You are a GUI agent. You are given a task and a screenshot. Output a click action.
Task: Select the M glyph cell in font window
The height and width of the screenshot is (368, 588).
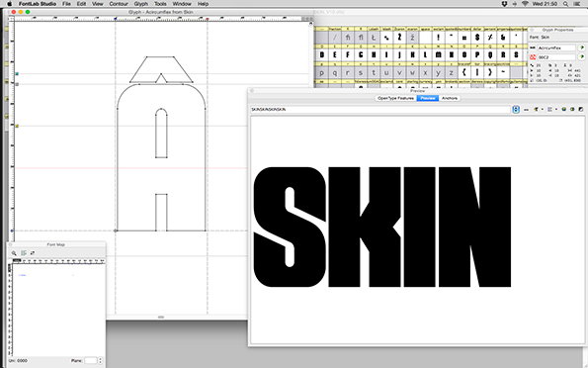pos(439,54)
